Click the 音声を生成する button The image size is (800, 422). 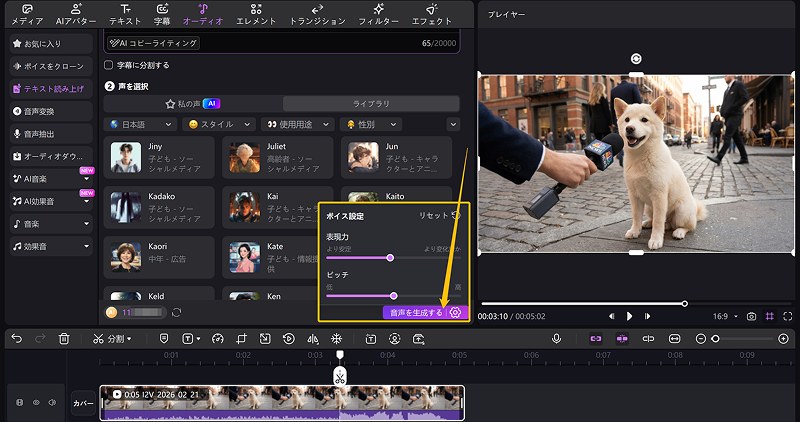415,312
